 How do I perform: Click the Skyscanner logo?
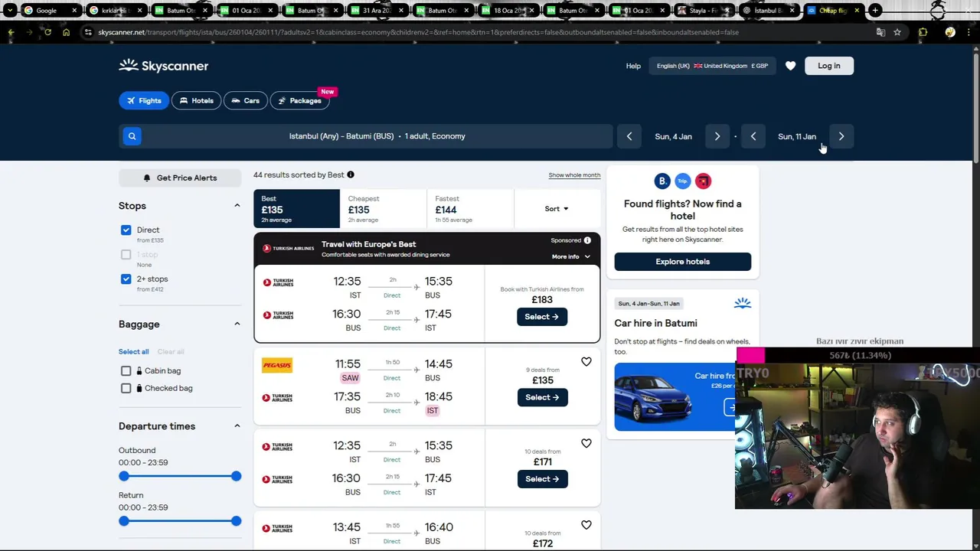[x=163, y=66]
